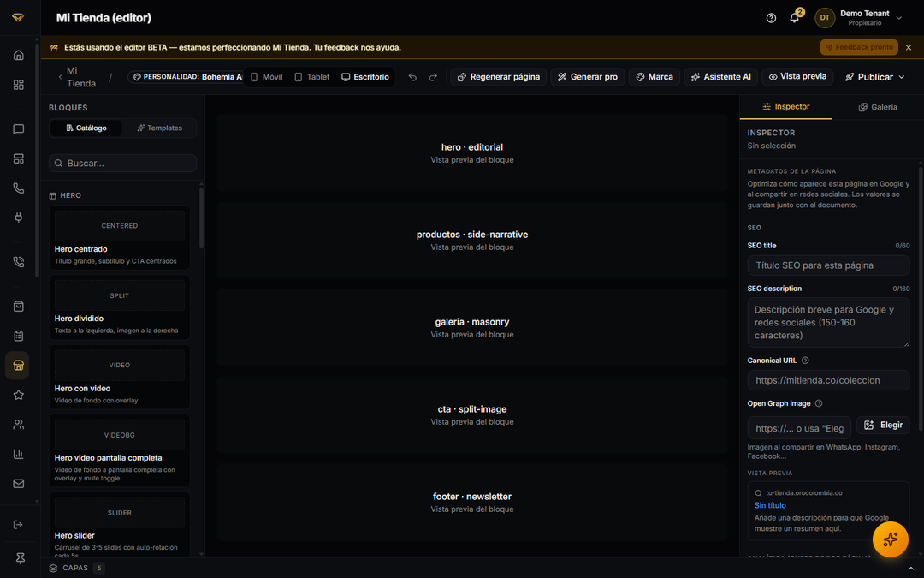
Task: Click Regenerar página button
Action: tap(499, 77)
